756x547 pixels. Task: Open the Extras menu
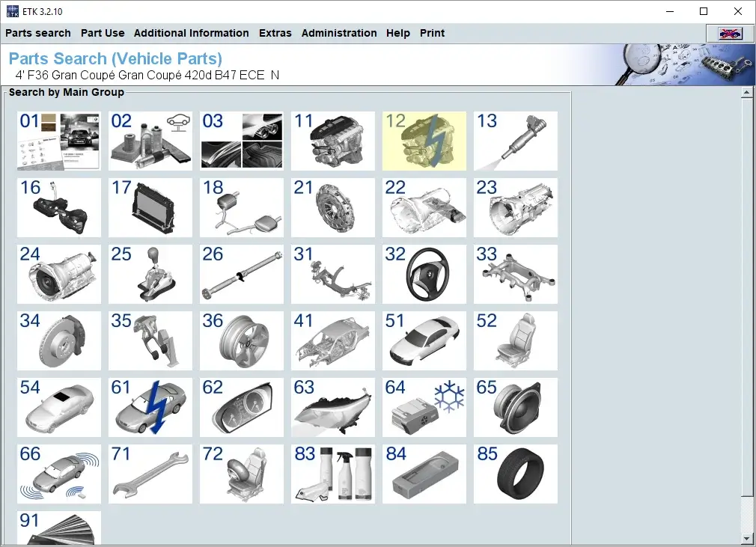tap(275, 33)
